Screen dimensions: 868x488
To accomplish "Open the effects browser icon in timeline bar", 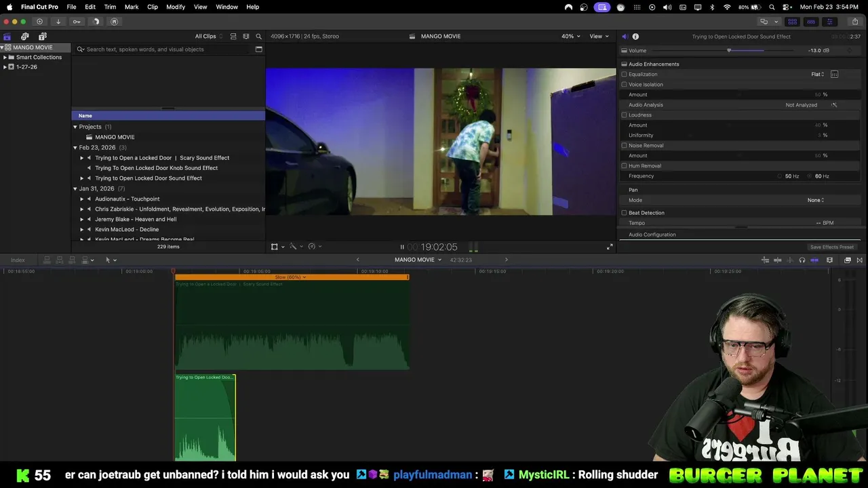I will (x=847, y=260).
